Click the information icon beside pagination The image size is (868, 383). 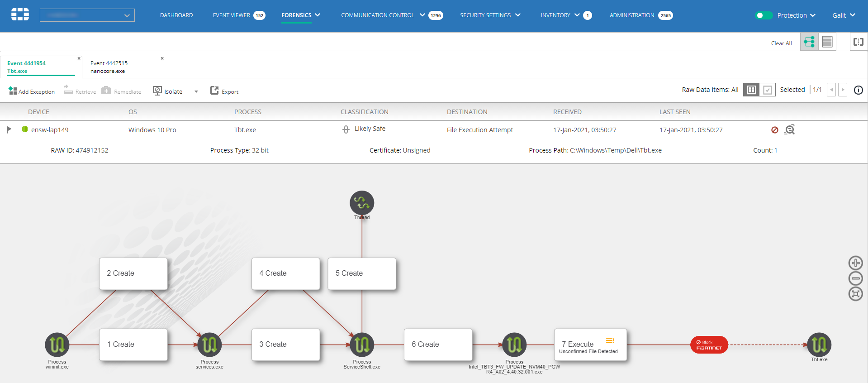click(858, 90)
